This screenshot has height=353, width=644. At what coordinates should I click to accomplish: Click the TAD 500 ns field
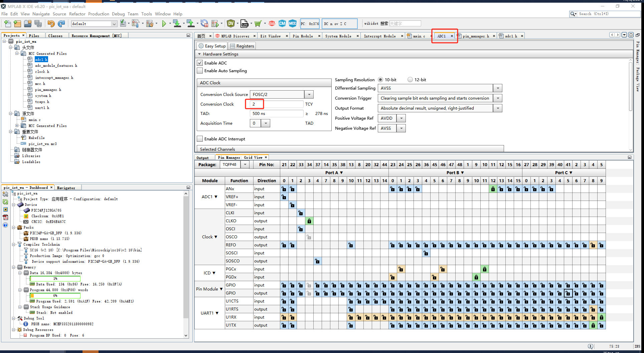[277, 114]
